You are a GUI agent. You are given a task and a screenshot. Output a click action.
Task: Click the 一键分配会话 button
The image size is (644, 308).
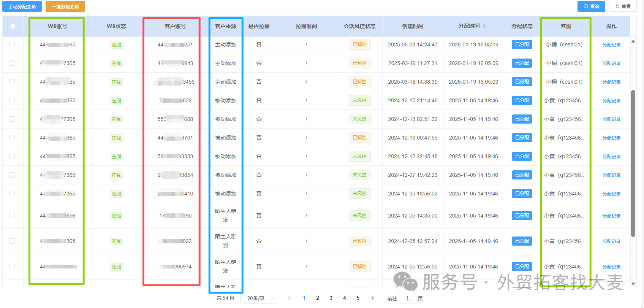(x=65, y=6)
